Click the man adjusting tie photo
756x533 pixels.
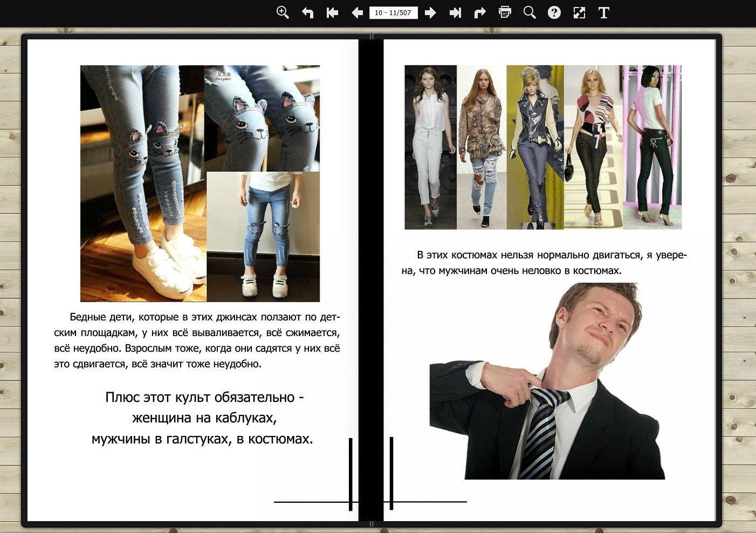pyautogui.click(x=547, y=383)
